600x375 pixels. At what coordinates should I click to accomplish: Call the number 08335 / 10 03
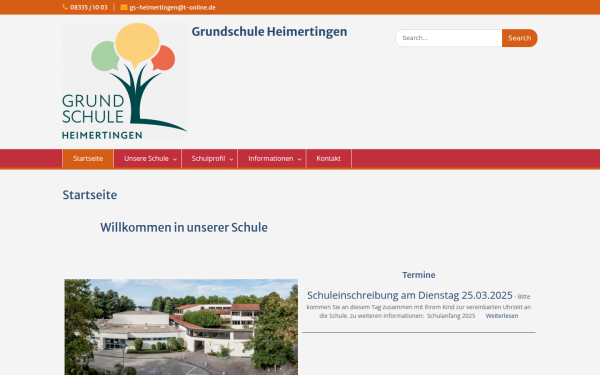point(89,7)
